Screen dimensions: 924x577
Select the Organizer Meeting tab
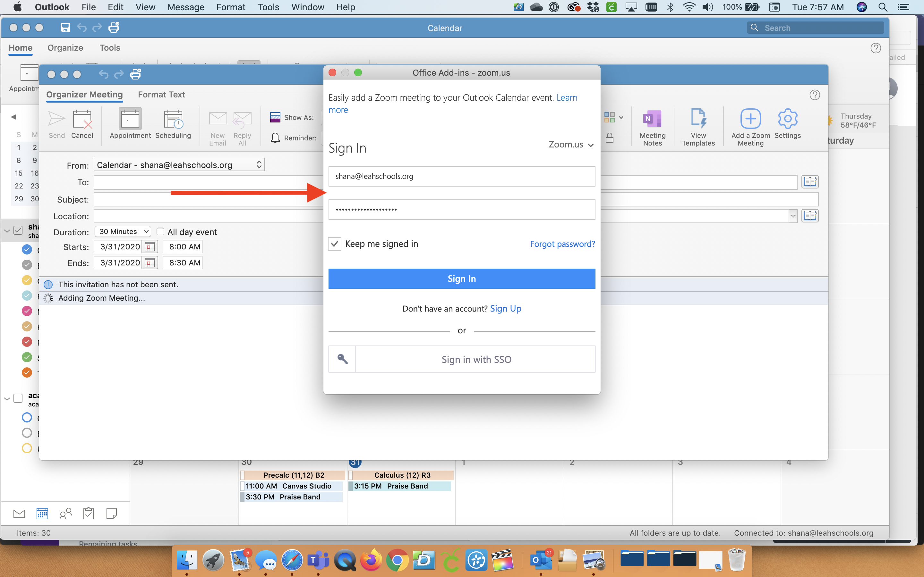[x=84, y=94]
